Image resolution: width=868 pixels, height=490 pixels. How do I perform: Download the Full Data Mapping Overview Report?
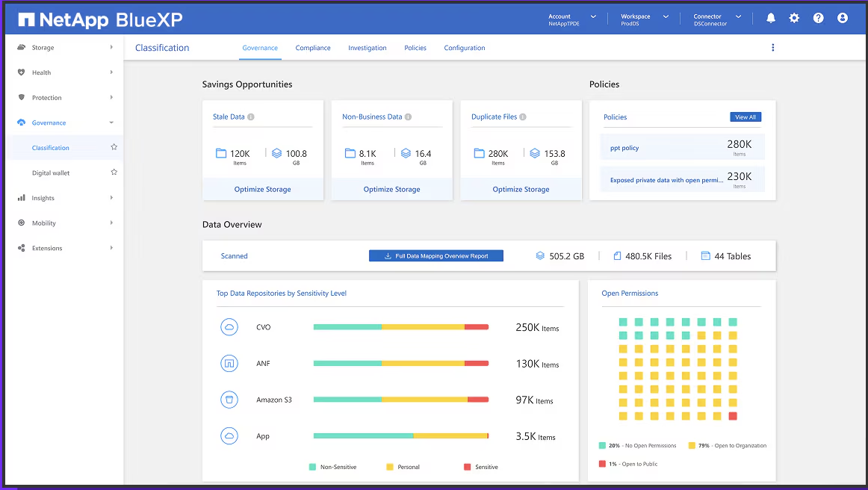pos(436,255)
